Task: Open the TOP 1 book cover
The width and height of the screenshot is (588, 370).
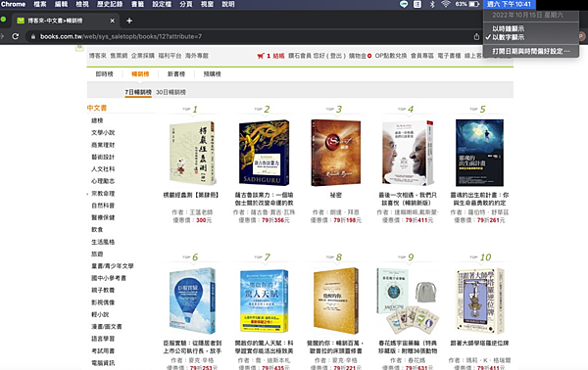Action: click(192, 153)
